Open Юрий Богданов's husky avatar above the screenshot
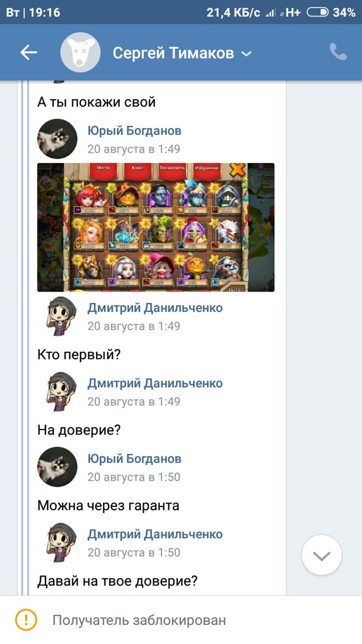This screenshot has height=644, width=362. point(57,139)
